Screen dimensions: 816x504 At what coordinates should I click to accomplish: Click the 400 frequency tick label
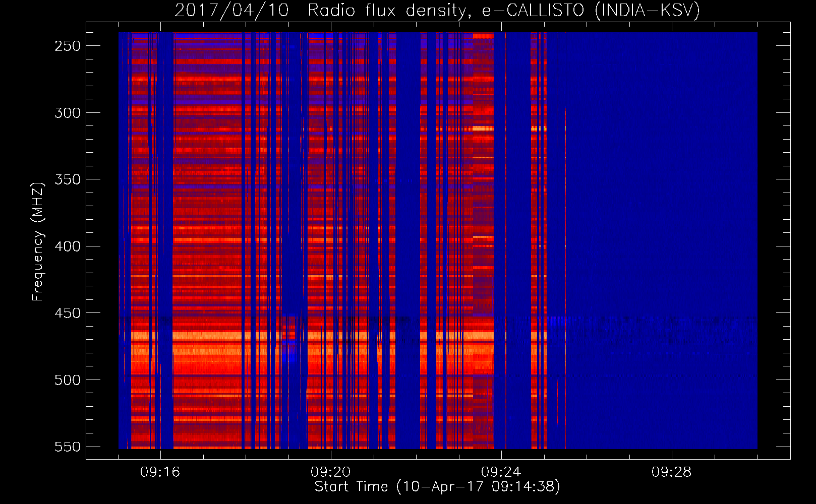pyautogui.click(x=68, y=246)
